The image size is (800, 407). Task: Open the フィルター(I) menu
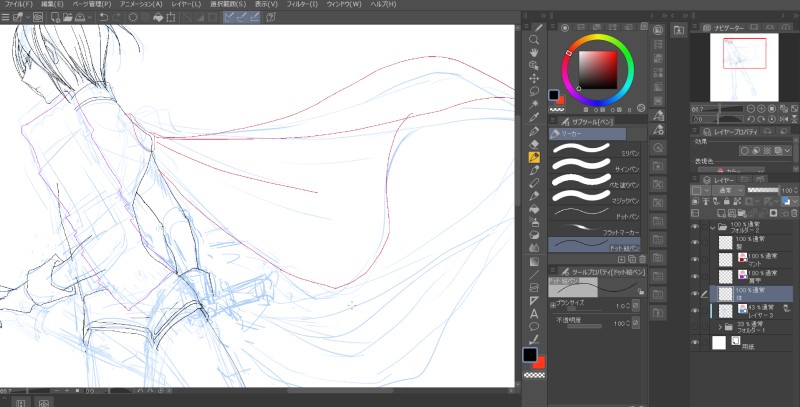pyautogui.click(x=302, y=4)
